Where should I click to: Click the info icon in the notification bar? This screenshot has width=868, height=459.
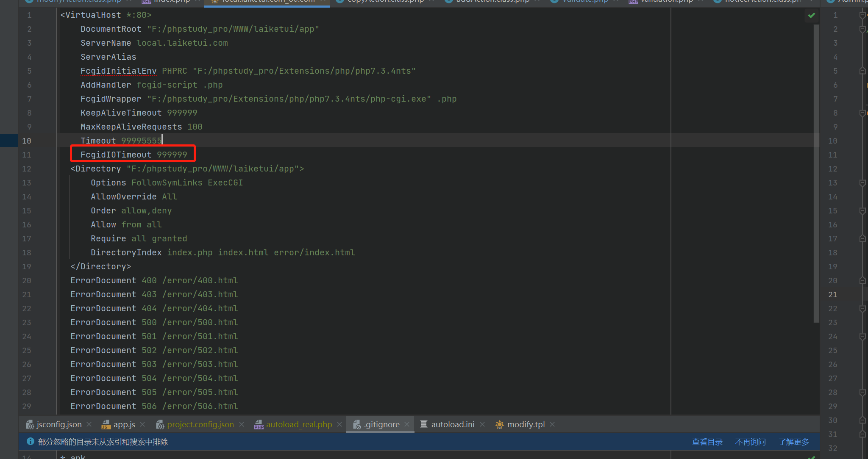(x=31, y=441)
